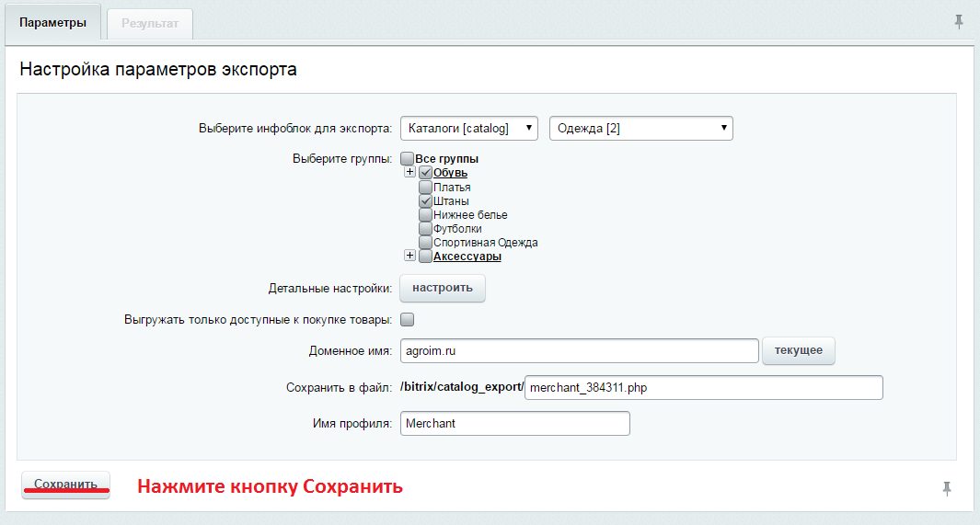Select the Параметры tab

(x=53, y=22)
